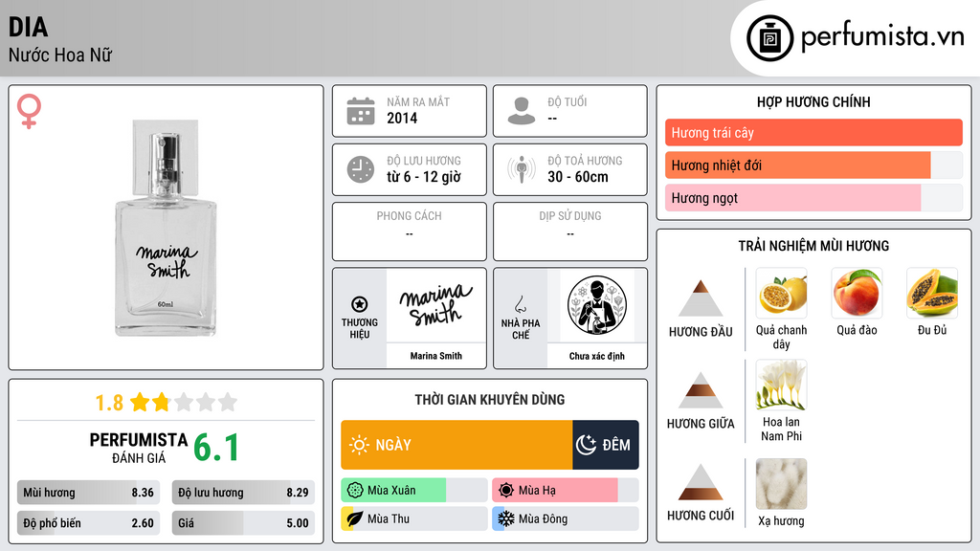
Task: Click the sun icon for Mùa Hạ
Action: click(506, 491)
